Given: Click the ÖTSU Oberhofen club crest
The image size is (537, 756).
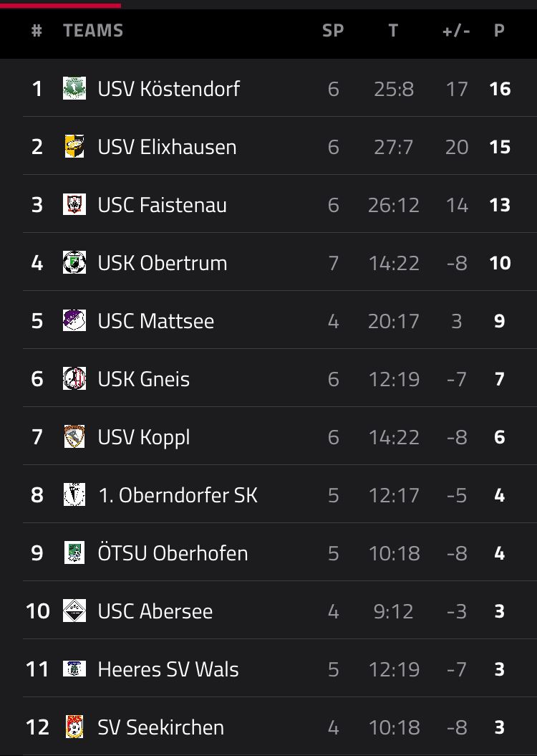Looking at the screenshot, I should [74, 552].
